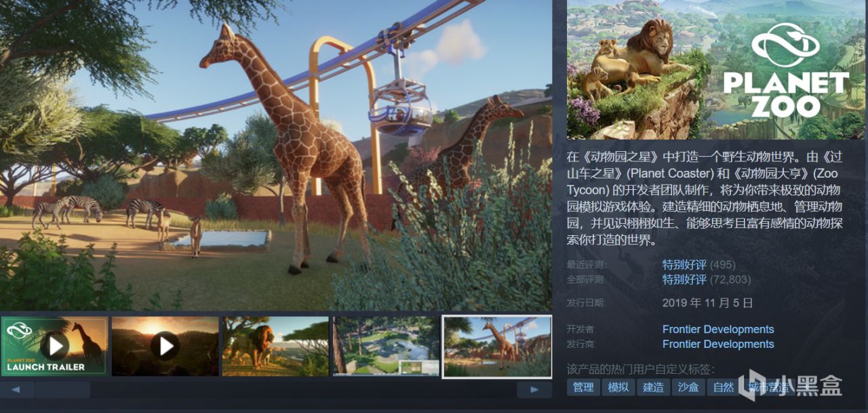This screenshot has height=413, width=868.
Task: Open the lion screenshot thumbnail
Action: [x=275, y=346]
